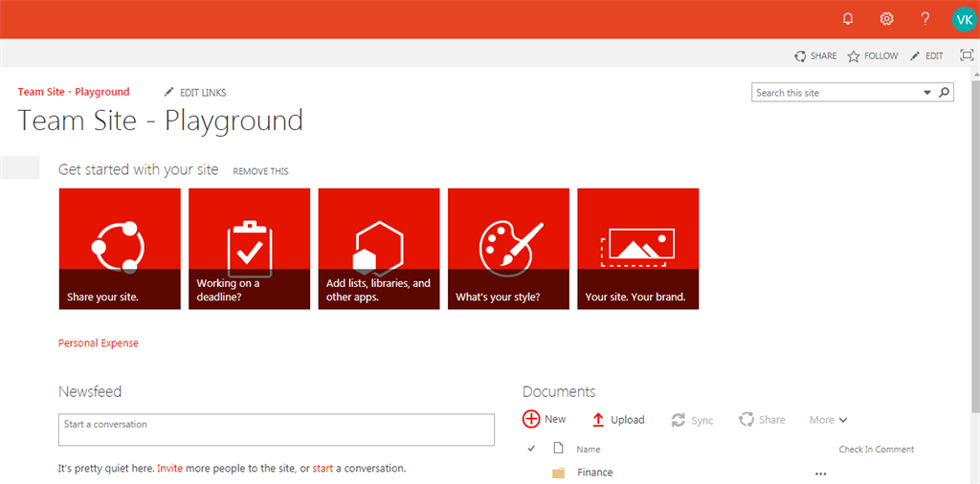Image resolution: width=980 pixels, height=484 pixels.
Task: Click the help question mark icon
Action: click(924, 19)
